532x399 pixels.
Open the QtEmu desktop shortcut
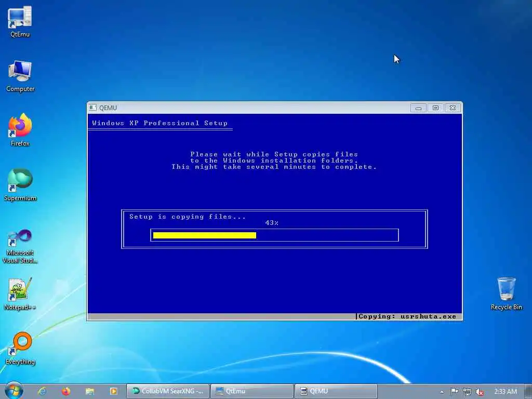[x=20, y=21]
